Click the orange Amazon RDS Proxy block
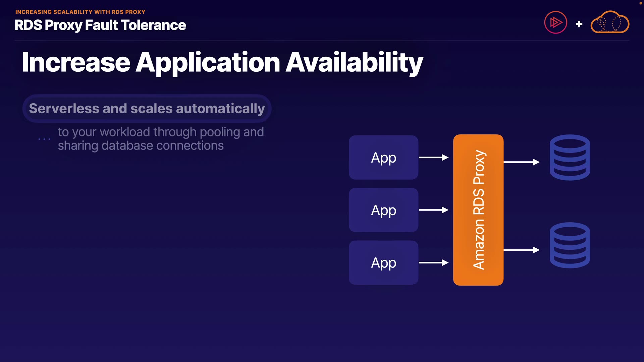 [x=478, y=210]
